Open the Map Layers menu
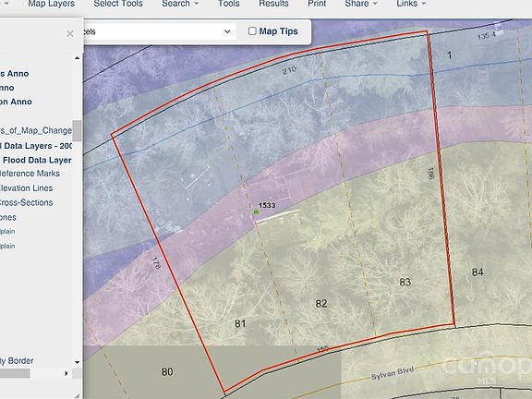 [51, 4]
